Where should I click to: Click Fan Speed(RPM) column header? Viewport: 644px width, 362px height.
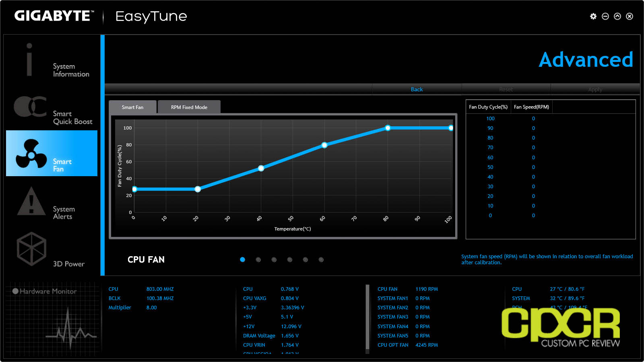[531, 107]
